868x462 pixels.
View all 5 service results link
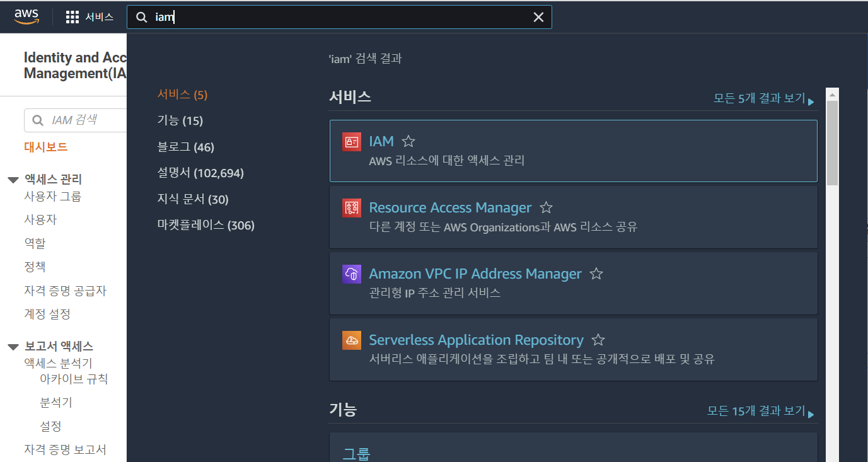(763, 98)
